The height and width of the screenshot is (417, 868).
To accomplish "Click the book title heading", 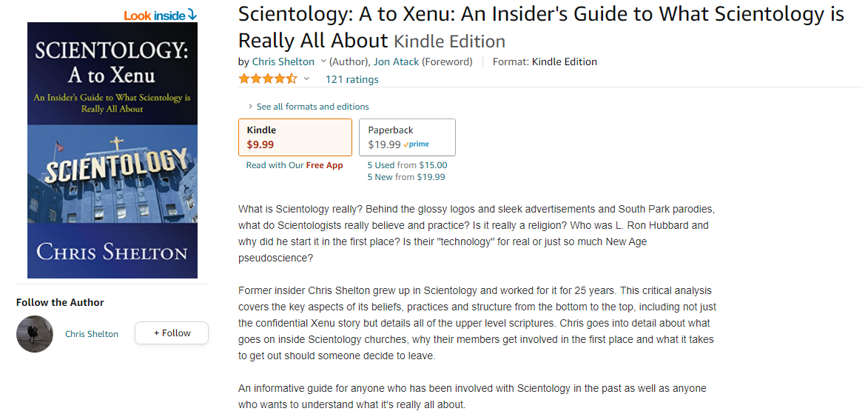I will coord(541,27).
